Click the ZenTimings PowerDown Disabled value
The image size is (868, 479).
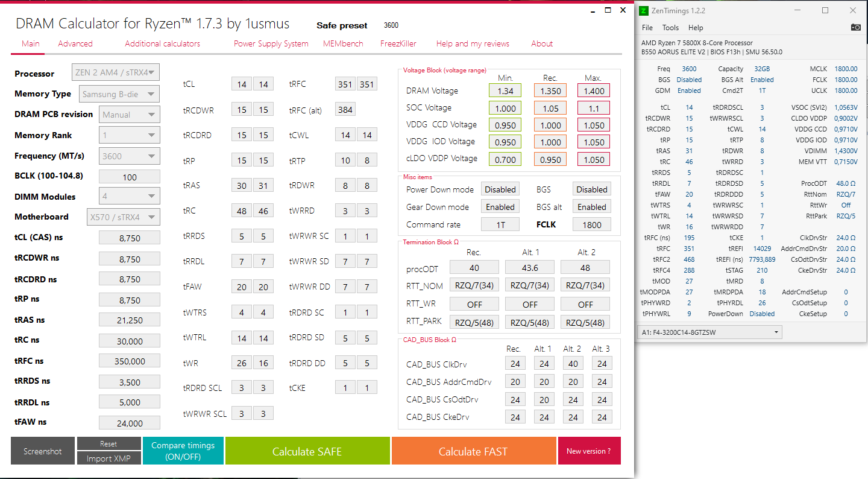762,314
